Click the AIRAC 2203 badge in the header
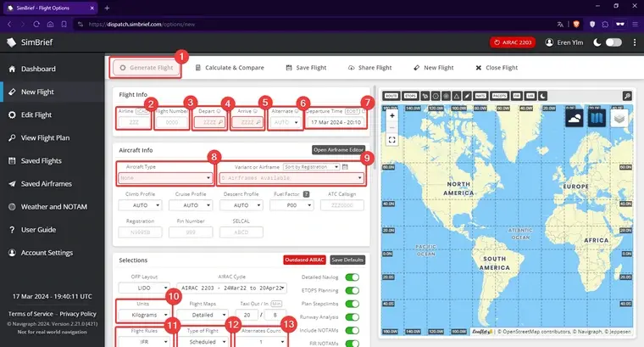Image resolution: width=644 pixels, height=347 pixels. click(x=513, y=42)
